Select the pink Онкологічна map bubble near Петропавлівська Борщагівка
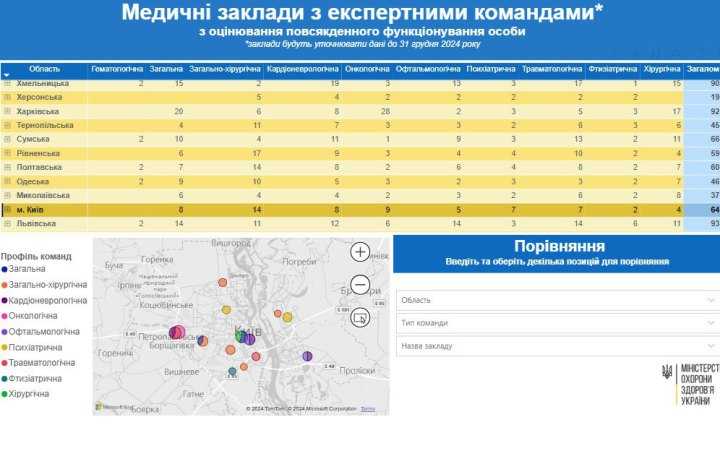Image resolution: width=720 pixels, height=450 pixels. 179,332
